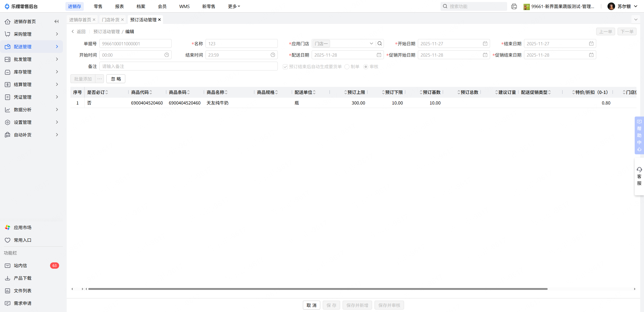Image resolution: width=644 pixels, height=312 pixels.
Task: Click the 取 消 button
Action: tap(311, 305)
